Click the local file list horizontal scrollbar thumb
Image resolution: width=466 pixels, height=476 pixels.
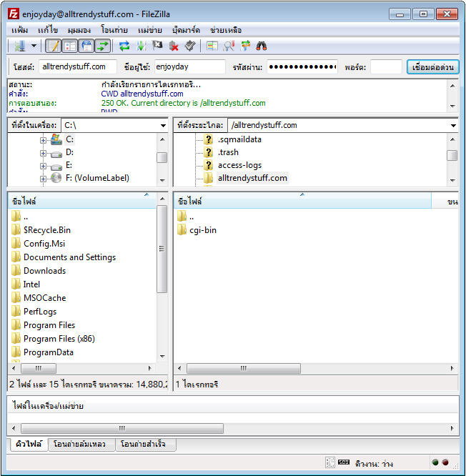39,369
